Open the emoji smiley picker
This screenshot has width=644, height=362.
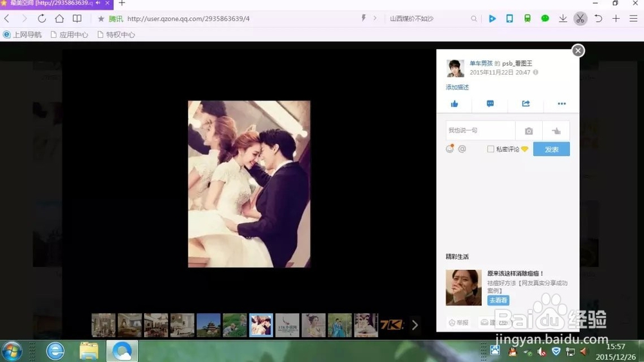click(x=450, y=149)
